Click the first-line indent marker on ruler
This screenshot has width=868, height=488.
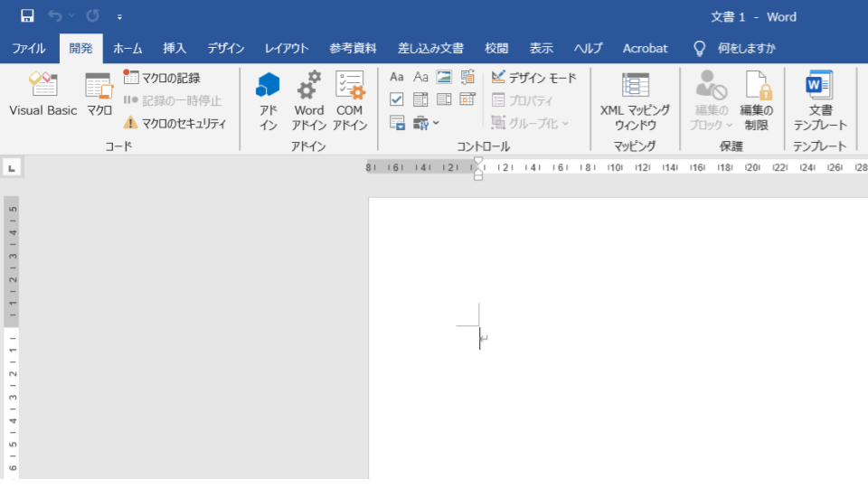(478, 162)
